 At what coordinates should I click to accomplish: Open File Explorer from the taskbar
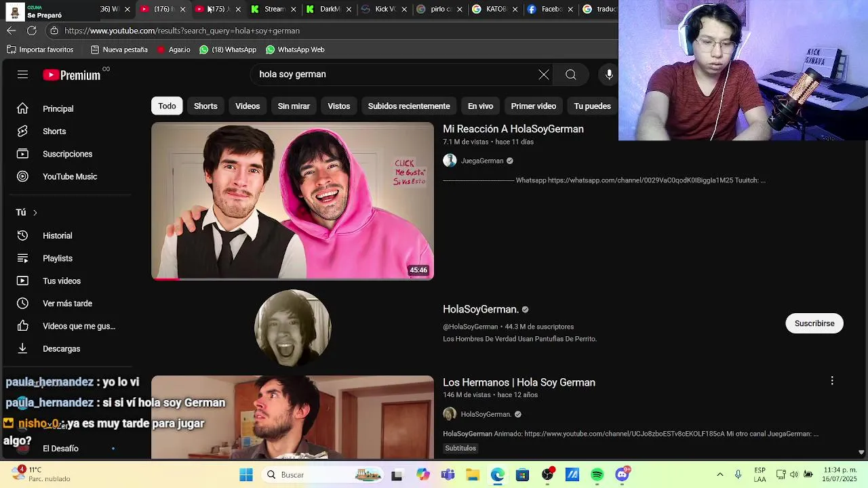click(x=472, y=474)
